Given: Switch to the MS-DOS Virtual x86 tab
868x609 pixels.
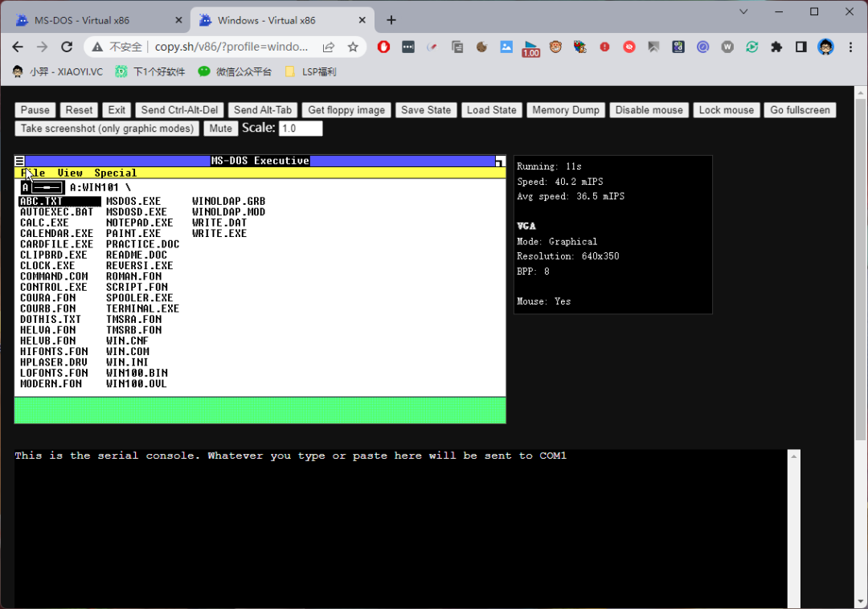Looking at the screenshot, I should [x=88, y=18].
